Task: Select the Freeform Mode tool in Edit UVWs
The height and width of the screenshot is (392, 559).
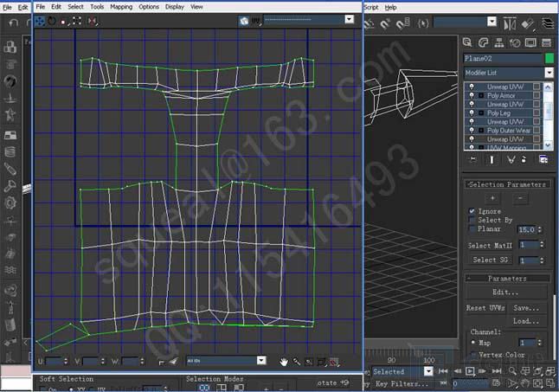Action: tap(77, 22)
